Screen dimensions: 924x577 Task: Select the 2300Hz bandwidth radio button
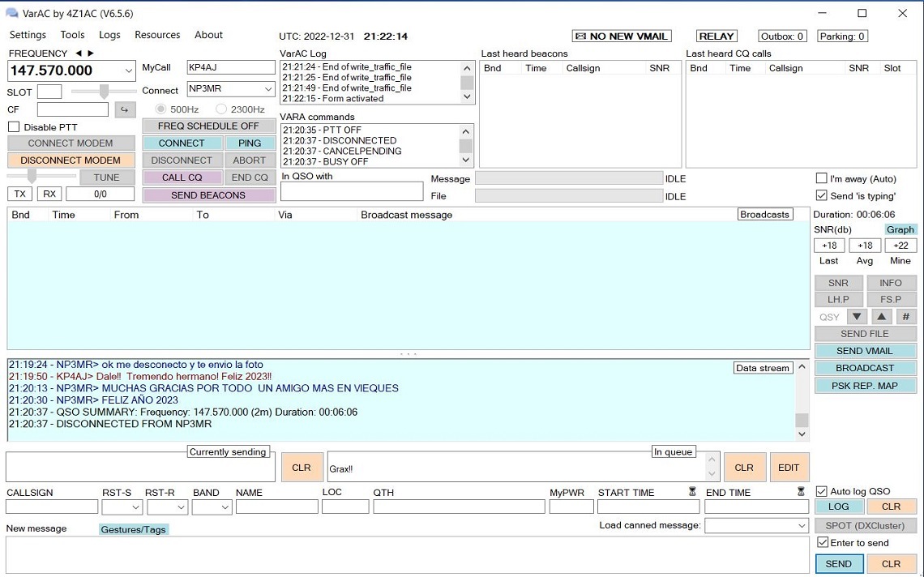point(221,109)
